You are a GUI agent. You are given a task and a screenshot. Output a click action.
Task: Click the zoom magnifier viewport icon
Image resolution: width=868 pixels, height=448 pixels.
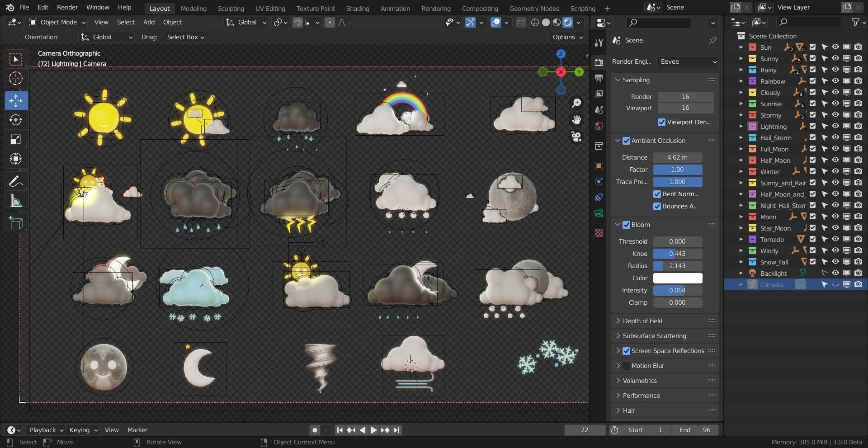tap(576, 103)
